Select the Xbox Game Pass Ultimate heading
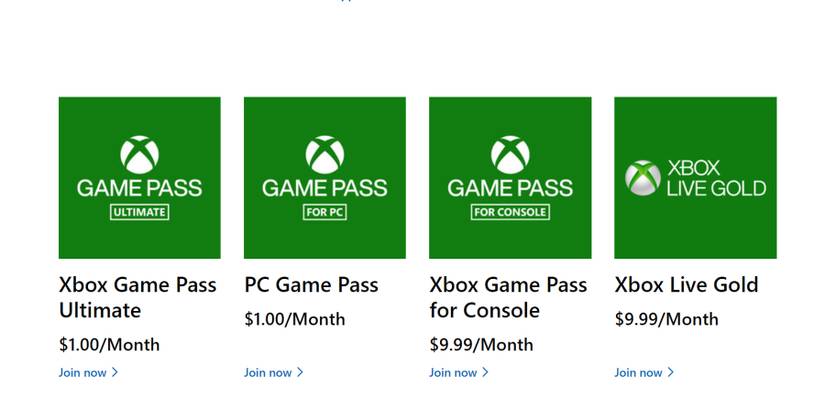 [x=137, y=297]
